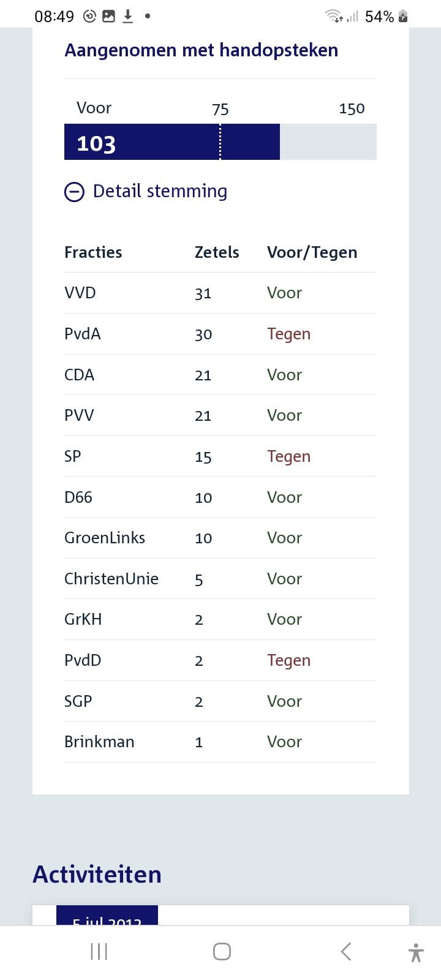
Task: Click the Voor/Tegen column header
Action: click(x=312, y=252)
